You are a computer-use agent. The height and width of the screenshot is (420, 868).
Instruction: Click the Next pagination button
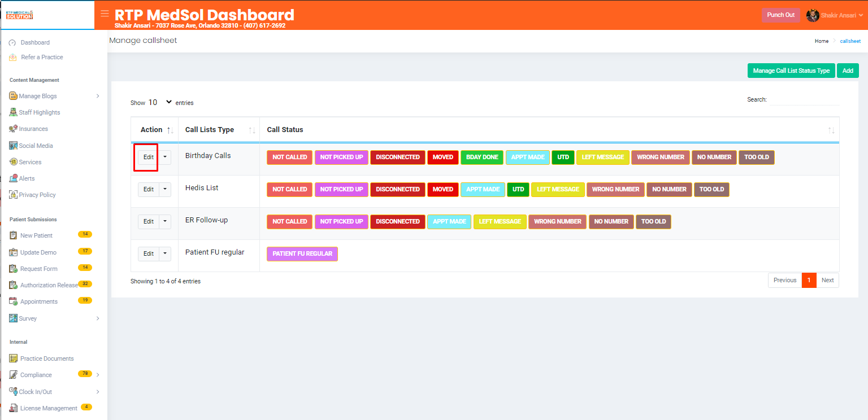pos(828,281)
